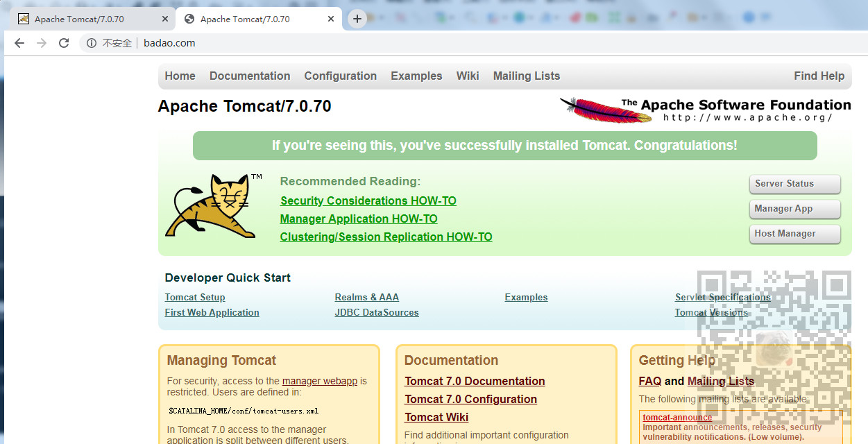Open the FAQ link under Getting Help
Image resolution: width=868 pixels, height=444 pixels.
[650, 382]
